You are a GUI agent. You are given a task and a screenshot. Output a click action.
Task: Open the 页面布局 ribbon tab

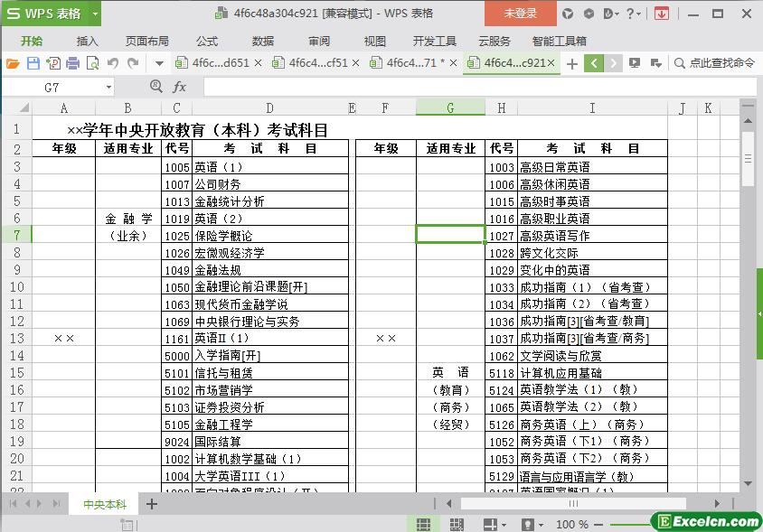(x=147, y=42)
